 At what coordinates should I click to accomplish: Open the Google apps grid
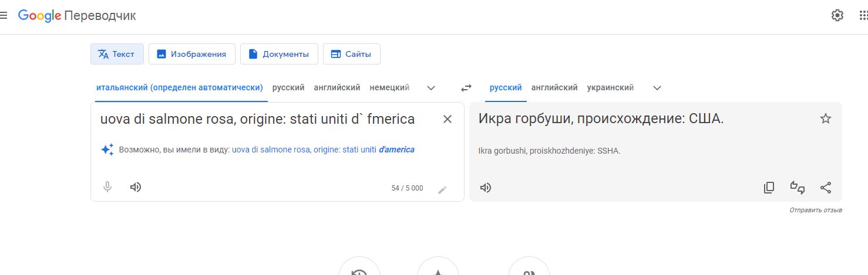coord(863,15)
